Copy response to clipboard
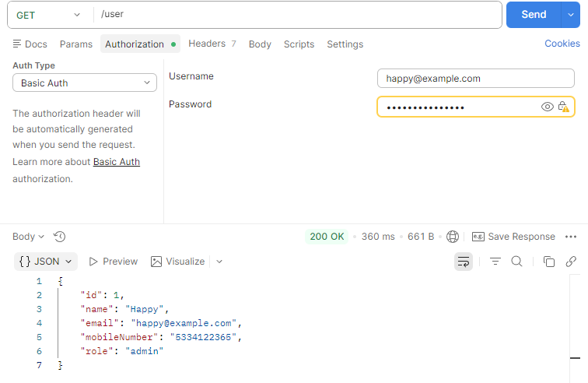This screenshot has width=588, height=383. (549, 262)
